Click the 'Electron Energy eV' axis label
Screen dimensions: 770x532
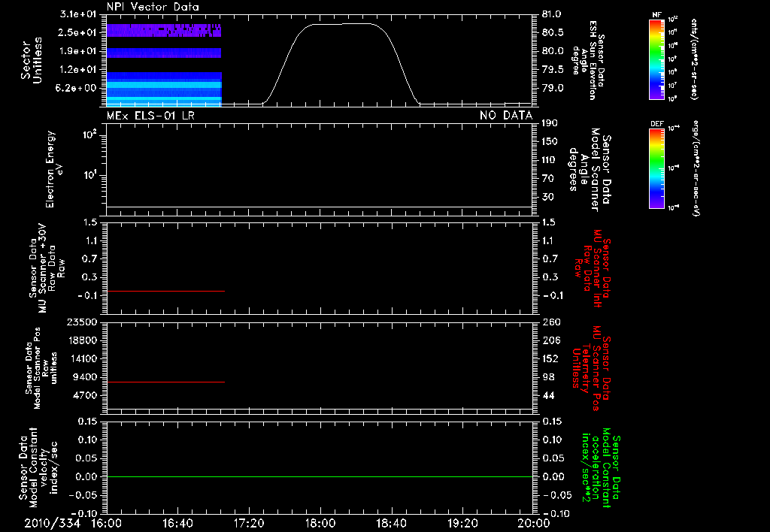53,169
